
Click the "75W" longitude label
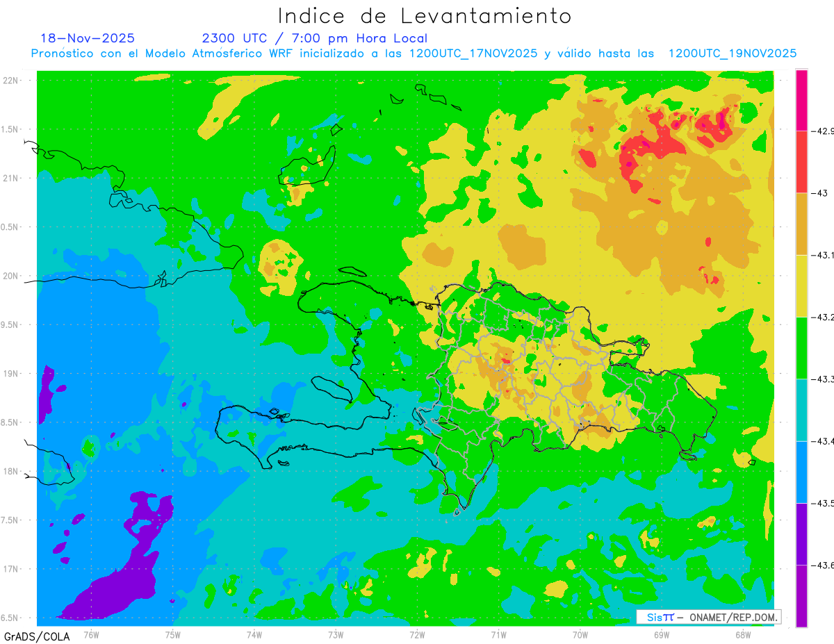[173, 634]
